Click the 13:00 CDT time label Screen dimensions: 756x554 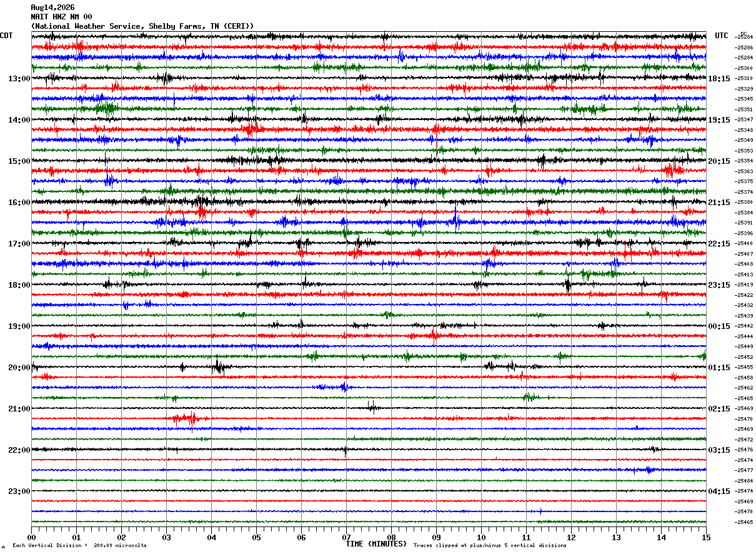[x=19, y=78]
